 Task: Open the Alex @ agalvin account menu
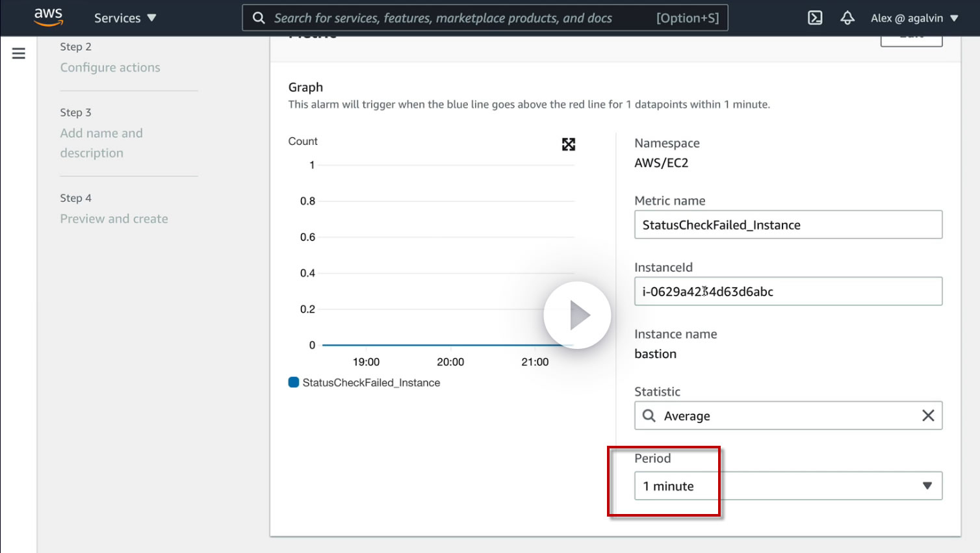(x=914, y=18)
